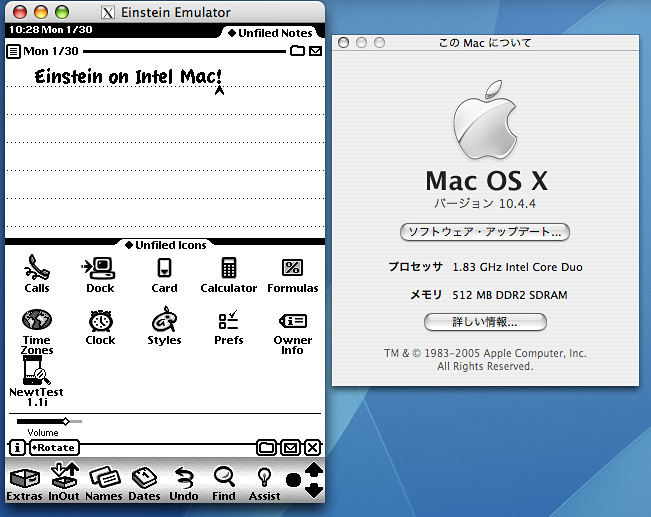Screen dimensions: 651x517
Task: Launch NewtTest 1.1i app
Action: pyautogui.click(x=37, y=382)
